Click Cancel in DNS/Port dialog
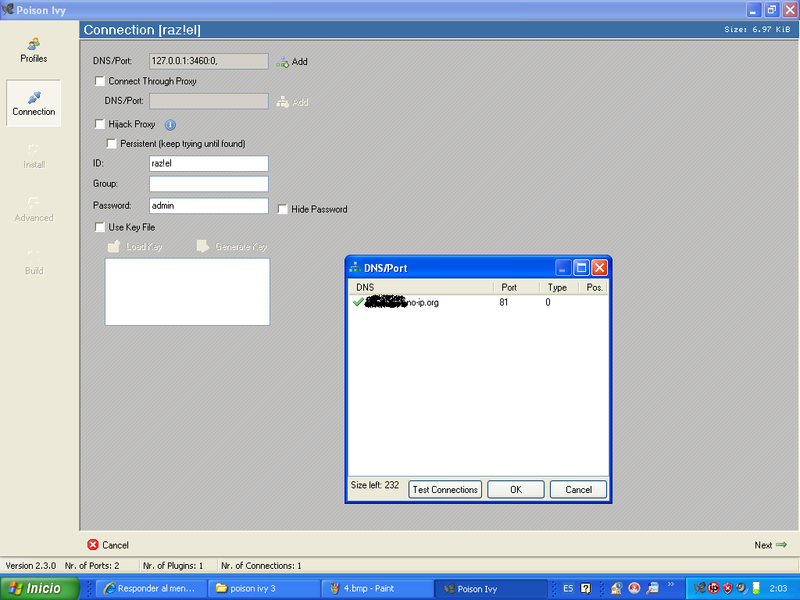800x600 pixels. tap(579, 490)
